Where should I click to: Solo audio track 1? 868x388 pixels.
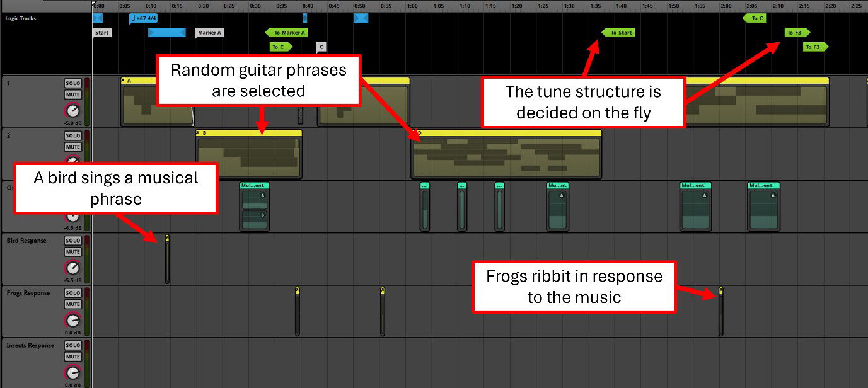[72, 84]
